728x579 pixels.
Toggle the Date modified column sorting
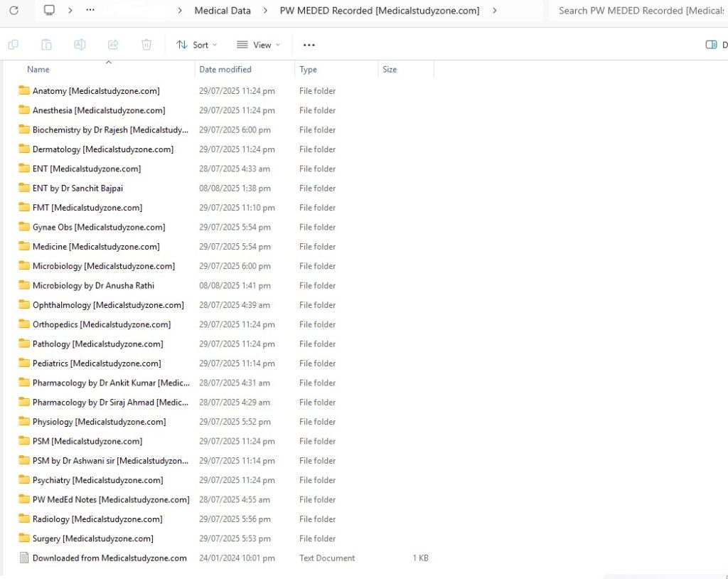click(225, 69)
